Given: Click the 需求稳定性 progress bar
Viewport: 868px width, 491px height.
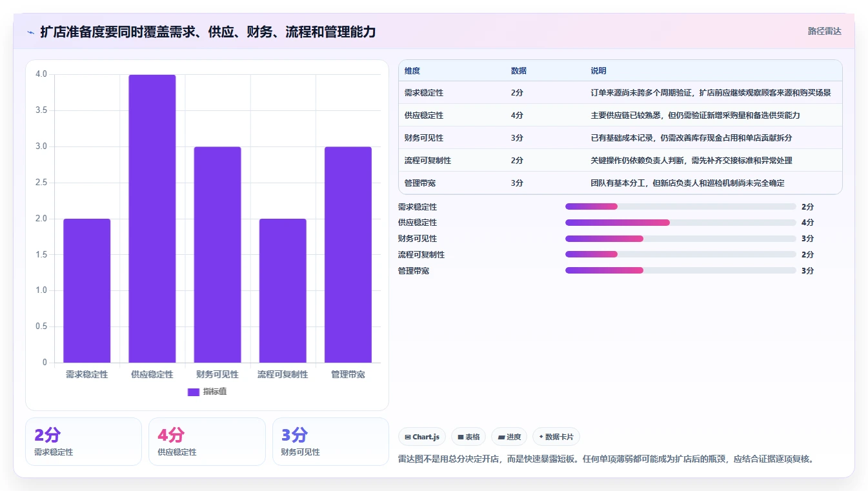Looking at the screenshot, I should (680, 206).
